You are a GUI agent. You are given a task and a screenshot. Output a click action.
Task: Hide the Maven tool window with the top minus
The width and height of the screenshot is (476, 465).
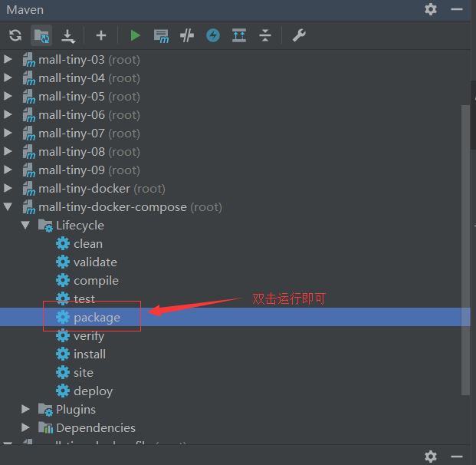pos(457,9)
